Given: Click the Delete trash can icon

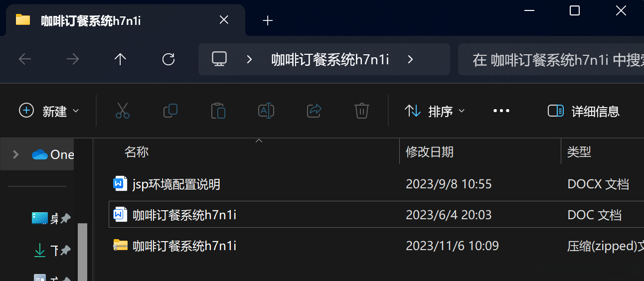Looking at the screenshot, I should pos(361,111).
